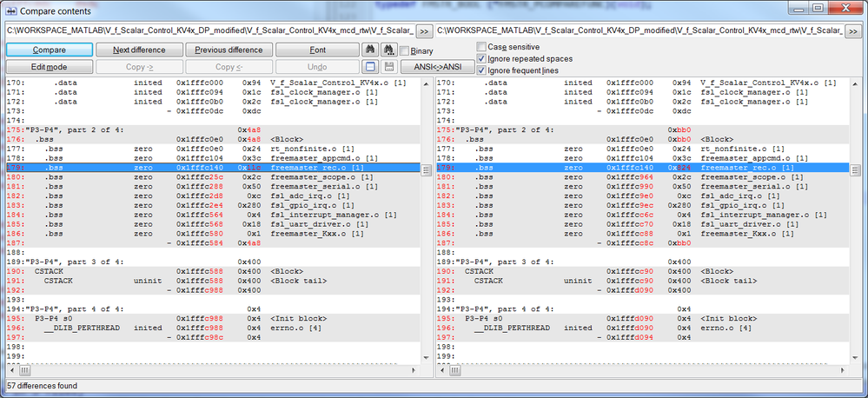Click the right pane horizontal scroll left arrow

441,370
